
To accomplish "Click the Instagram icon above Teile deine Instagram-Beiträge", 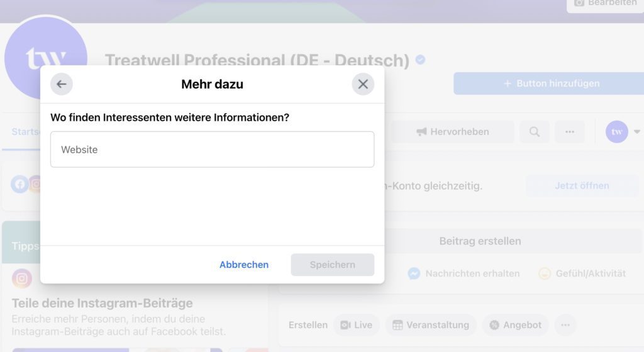I will [x=22, y=279].
